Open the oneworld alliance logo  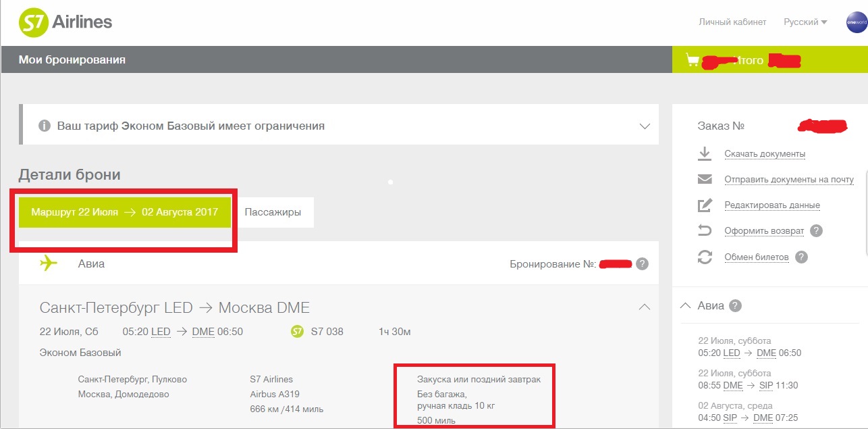click(x=856, y=22)
